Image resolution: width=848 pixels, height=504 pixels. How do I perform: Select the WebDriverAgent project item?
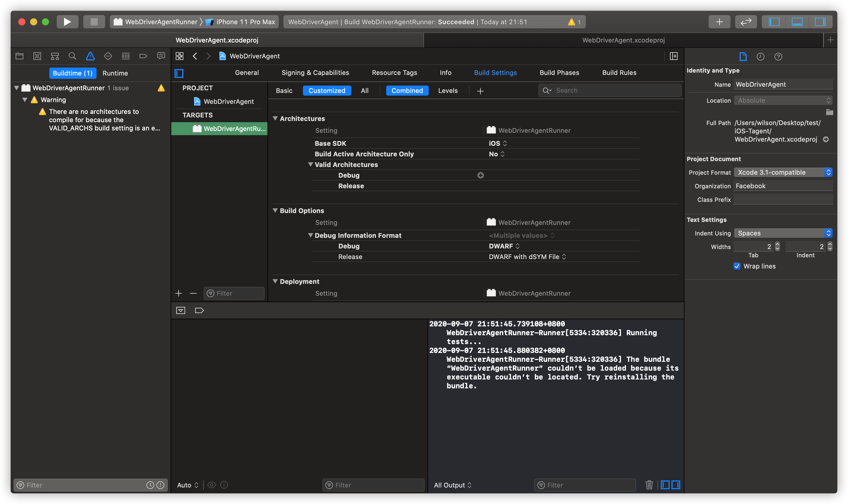[x=228, y=102]
